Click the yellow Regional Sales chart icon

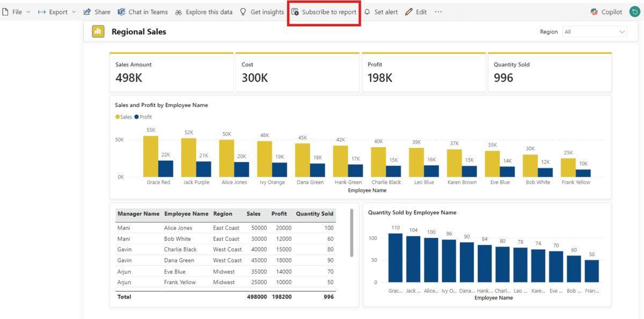pyautogui.click(x=98, y=31)
